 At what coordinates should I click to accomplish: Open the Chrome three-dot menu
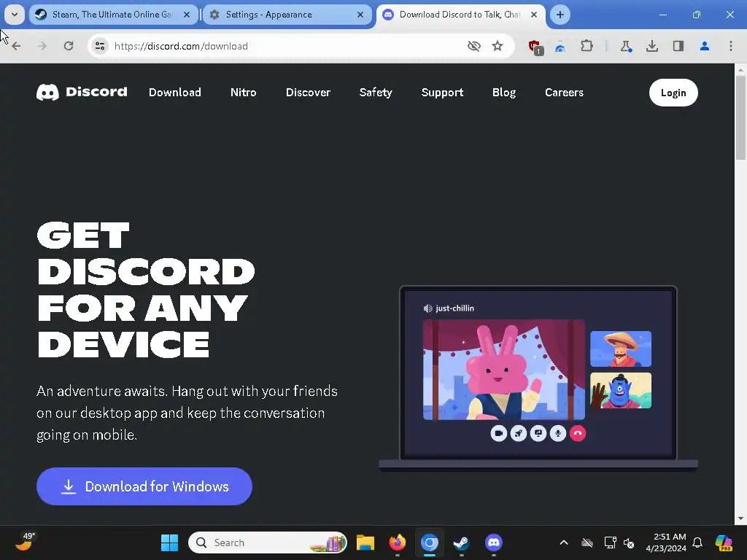pyautogui.click(x=731, y=46)
